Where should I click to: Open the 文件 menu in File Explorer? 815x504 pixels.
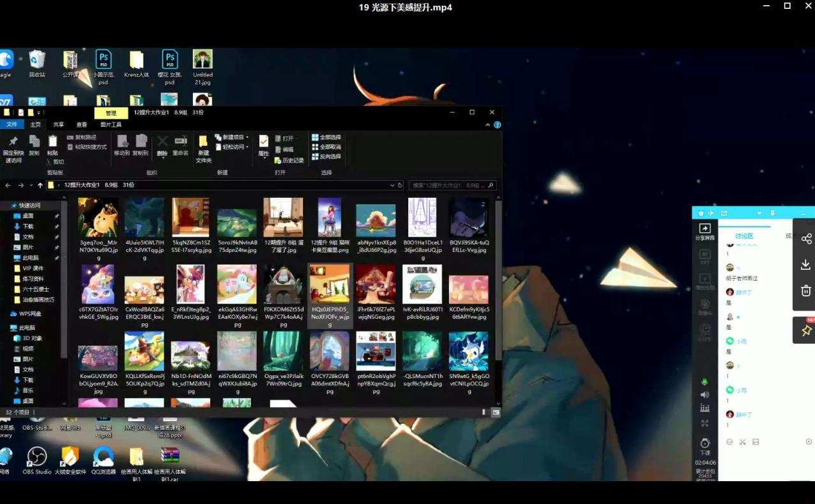(x=11, y=125)
